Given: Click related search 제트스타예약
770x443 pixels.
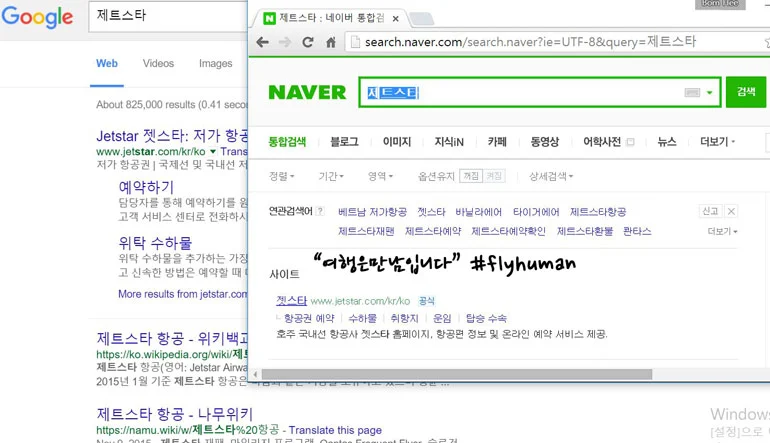Looking at the screenshot, I should pos(433,231).
